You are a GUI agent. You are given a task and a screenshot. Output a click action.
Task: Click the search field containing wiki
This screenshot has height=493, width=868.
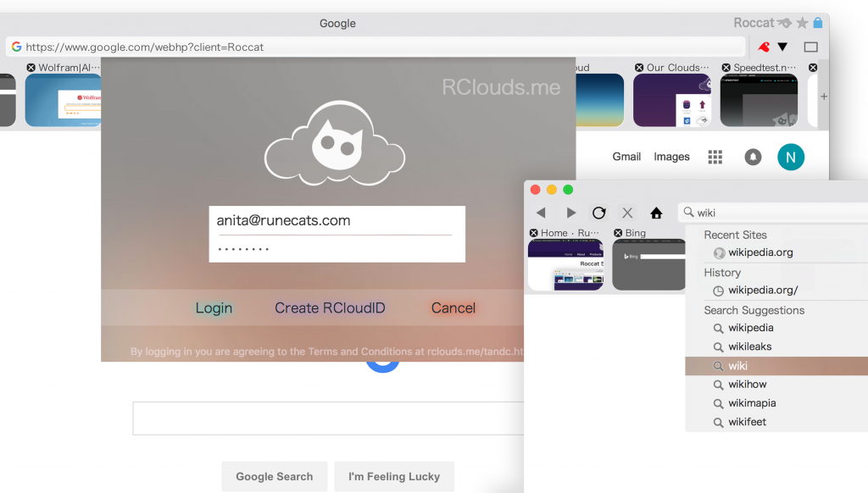point(773,213)
